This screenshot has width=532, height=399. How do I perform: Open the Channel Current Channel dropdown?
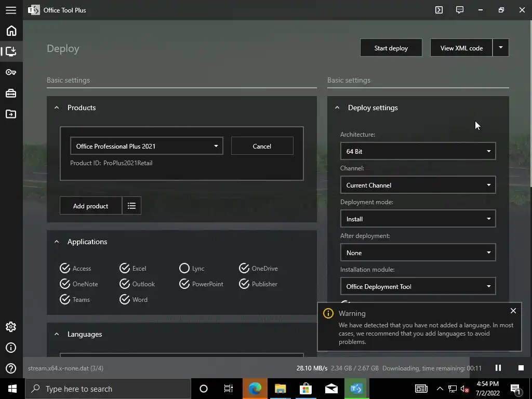(x=418, y=185)
